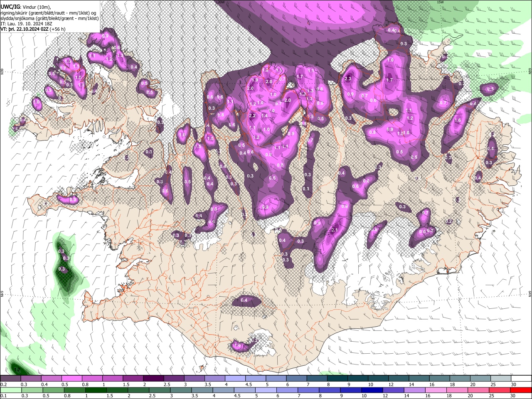Screen dimensions: 532x399
Task: Click the '0.2' label on the snow scale
Action: tap(3, 385)
